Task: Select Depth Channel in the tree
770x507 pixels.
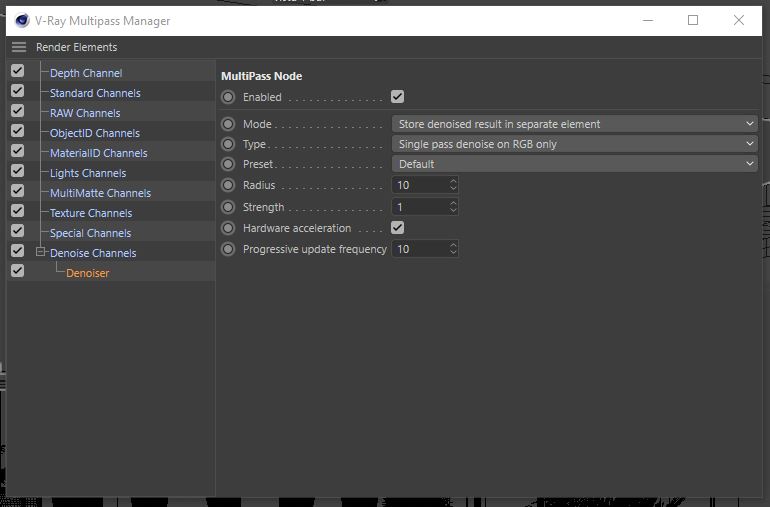Action: (x=86, y=73)
